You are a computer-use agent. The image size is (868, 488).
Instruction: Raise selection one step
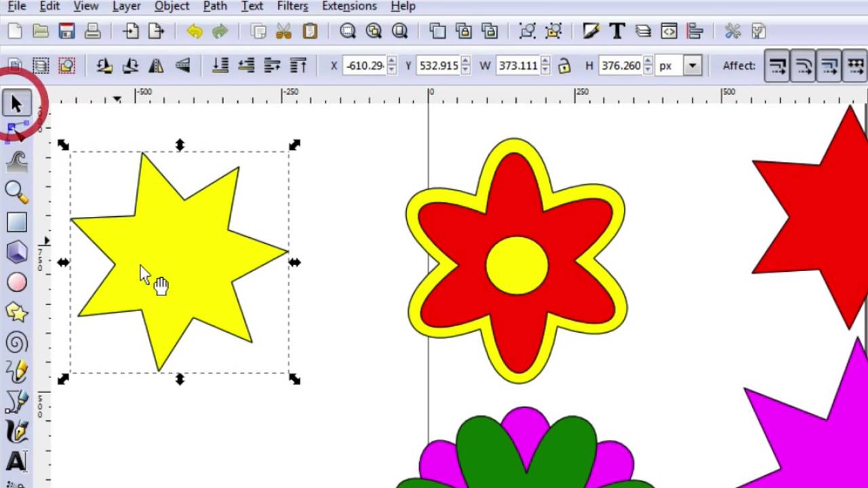pyautogui.click(x=272, y=66)
